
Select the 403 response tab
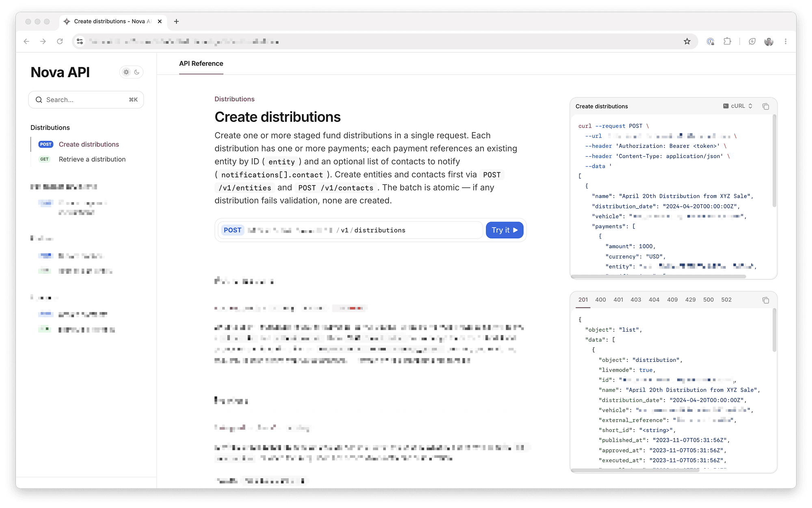click(636, 300)
